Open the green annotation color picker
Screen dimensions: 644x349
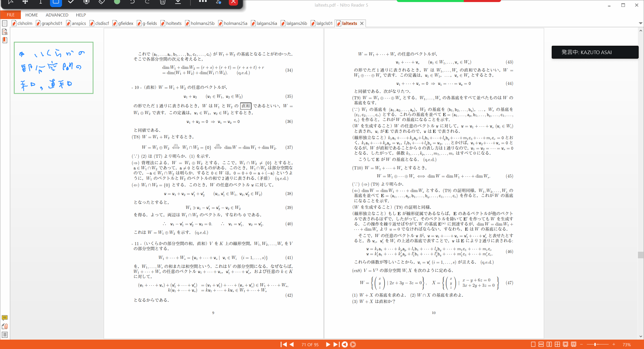[117, 2]
